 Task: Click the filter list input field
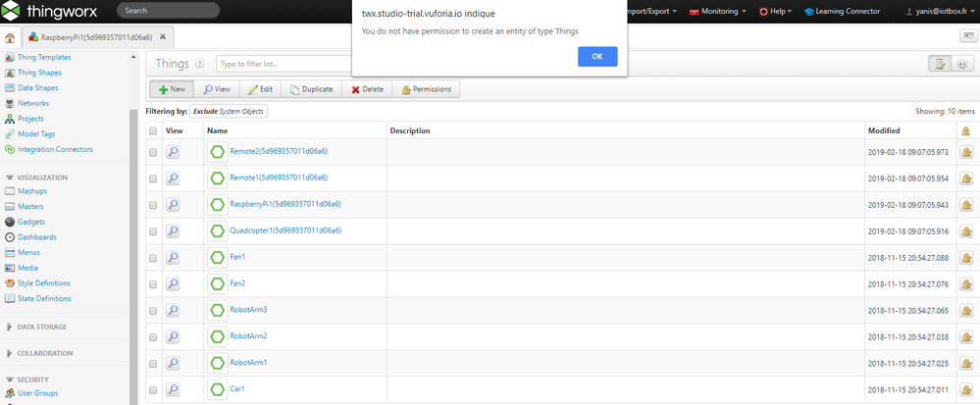pyautogui.click(x=284, y=64)
